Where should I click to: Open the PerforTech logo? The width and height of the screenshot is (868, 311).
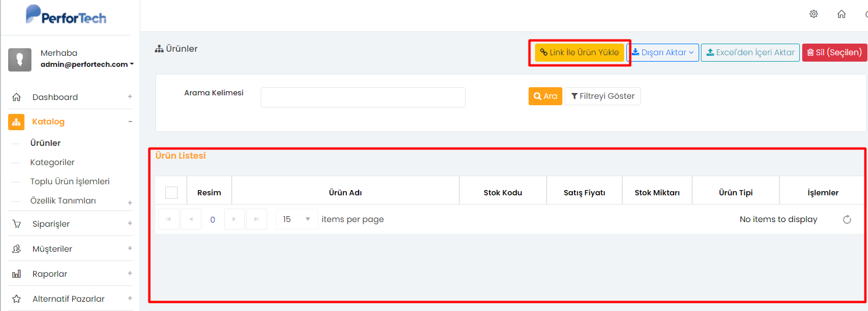66,15
